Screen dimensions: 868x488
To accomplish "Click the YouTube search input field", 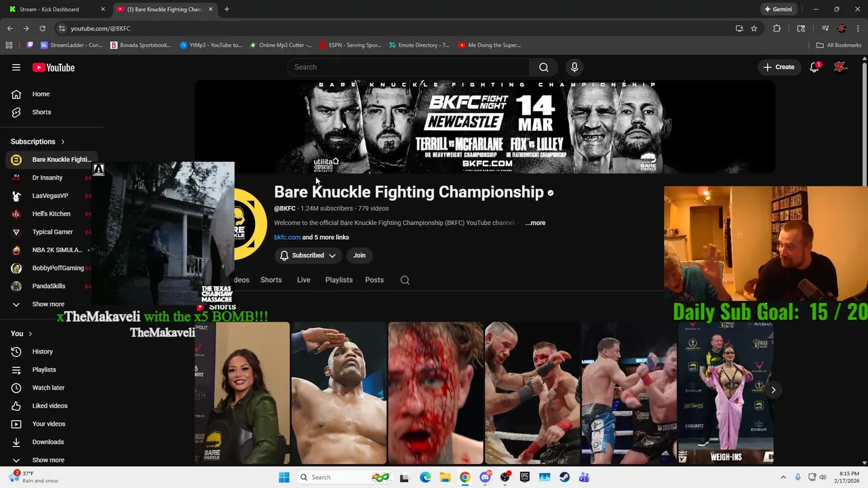I will click(x=408, y=67).
